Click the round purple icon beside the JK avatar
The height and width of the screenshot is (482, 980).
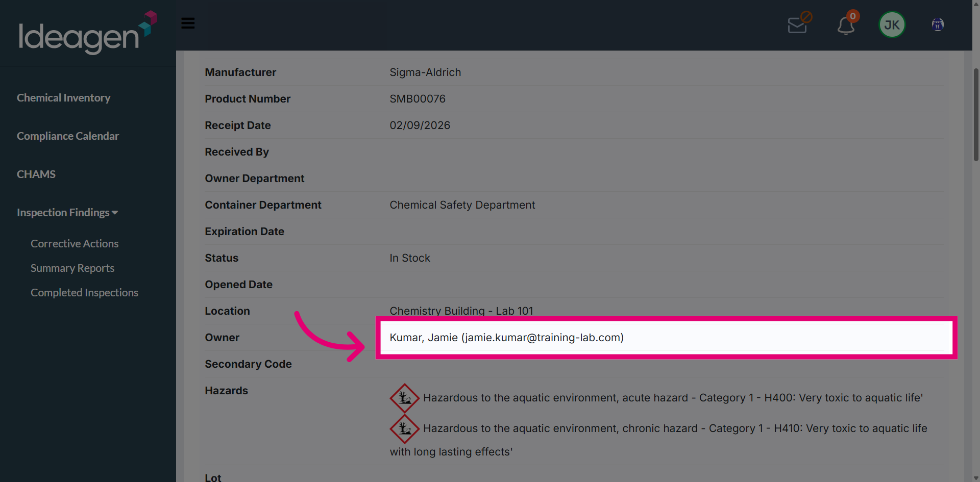point(938,24)
